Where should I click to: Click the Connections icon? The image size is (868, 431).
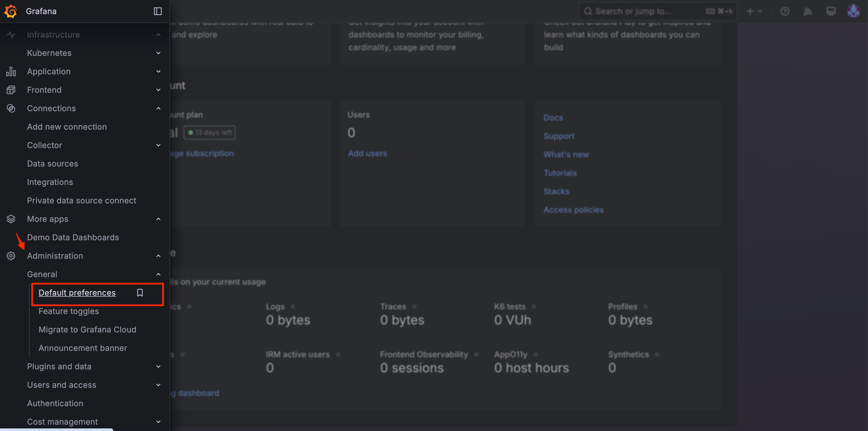(11, 109)
